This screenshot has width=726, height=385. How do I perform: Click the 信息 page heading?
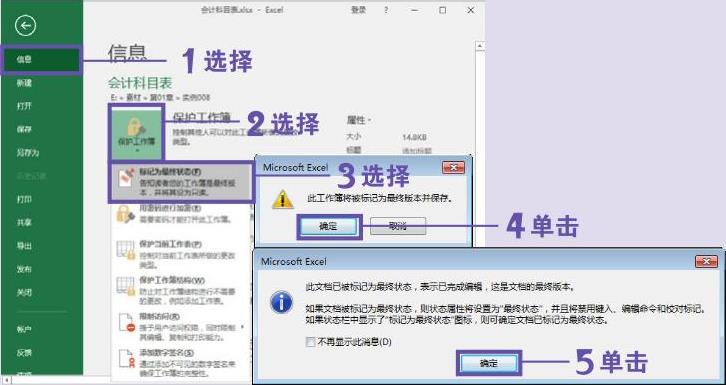(127, 53)
